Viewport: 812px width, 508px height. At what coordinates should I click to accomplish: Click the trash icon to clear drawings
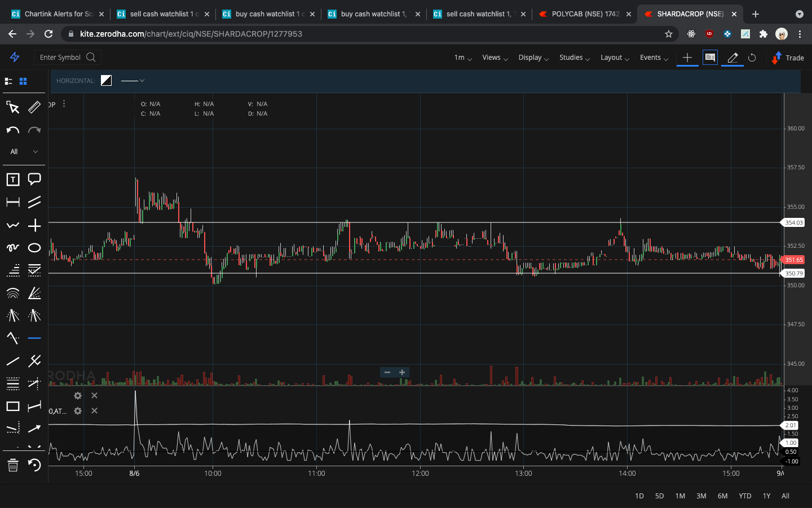click(12, 466)
